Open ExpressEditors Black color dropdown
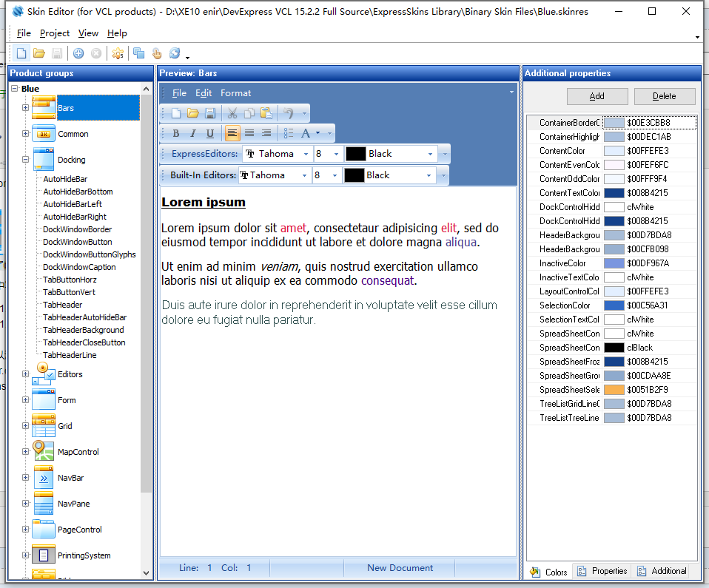 coord(430,154)
